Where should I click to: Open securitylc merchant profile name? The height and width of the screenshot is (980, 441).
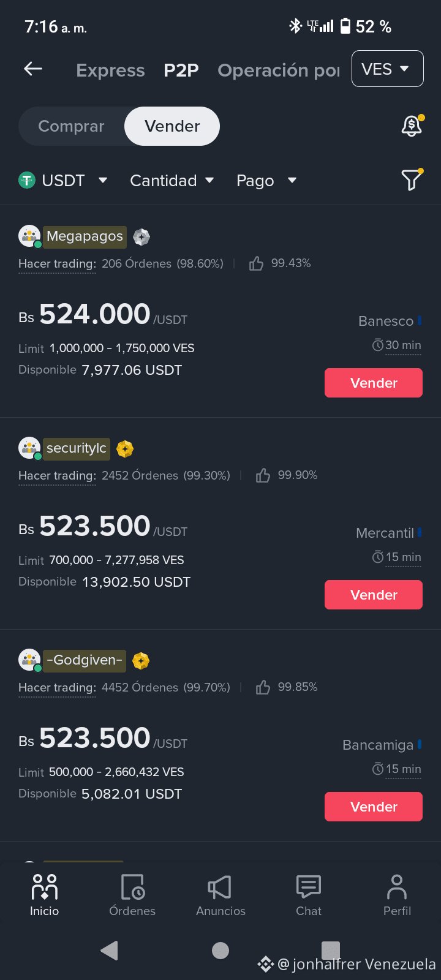pyautogui.click(x=77, y=448)
